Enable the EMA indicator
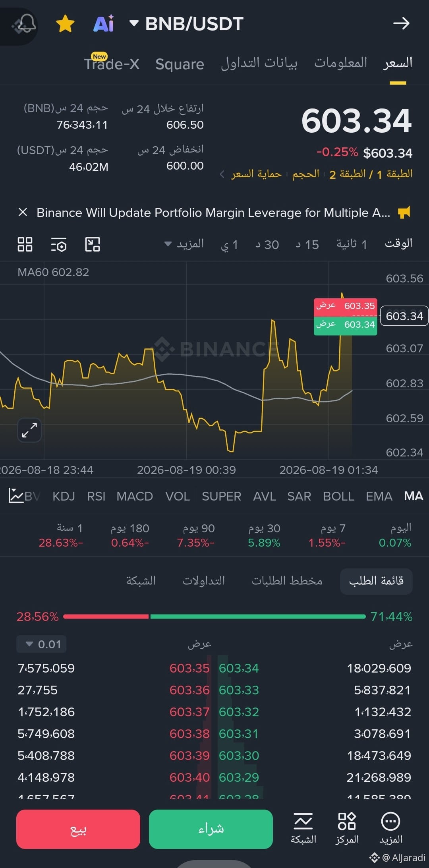 (379, 496)
